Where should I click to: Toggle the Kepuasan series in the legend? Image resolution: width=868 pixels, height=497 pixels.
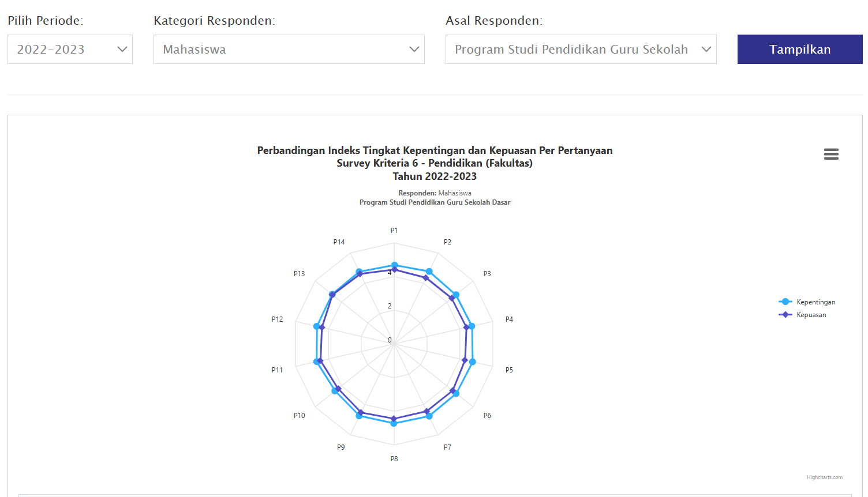(802, 315)
